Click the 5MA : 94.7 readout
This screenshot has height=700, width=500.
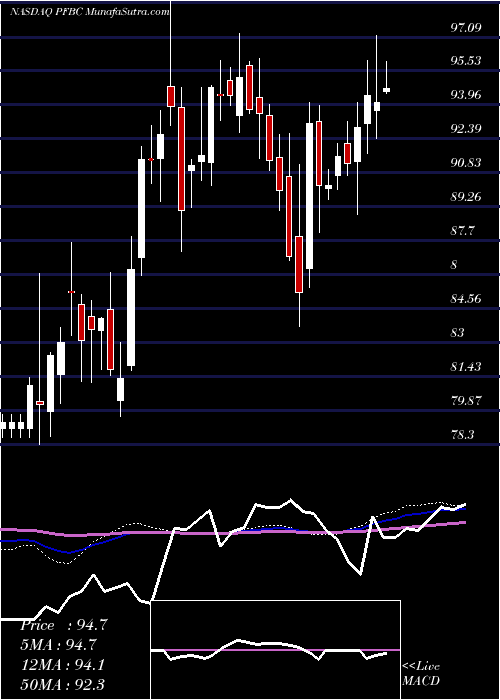click(58, 645)
